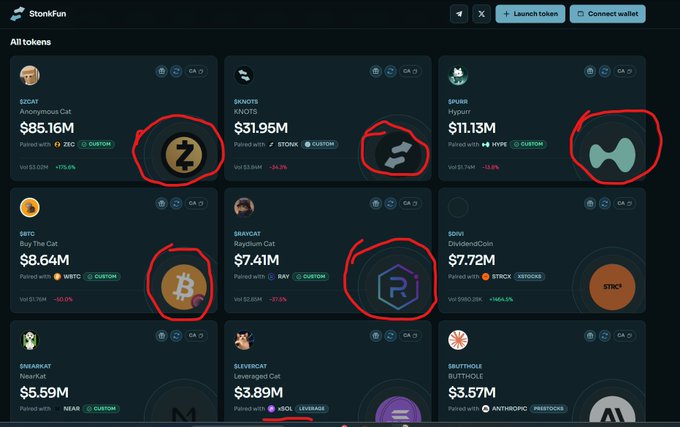Click the LEVERAGE badge on Leveraged Cat card
This screenshot has width=680, height=427.
[312, 408]
